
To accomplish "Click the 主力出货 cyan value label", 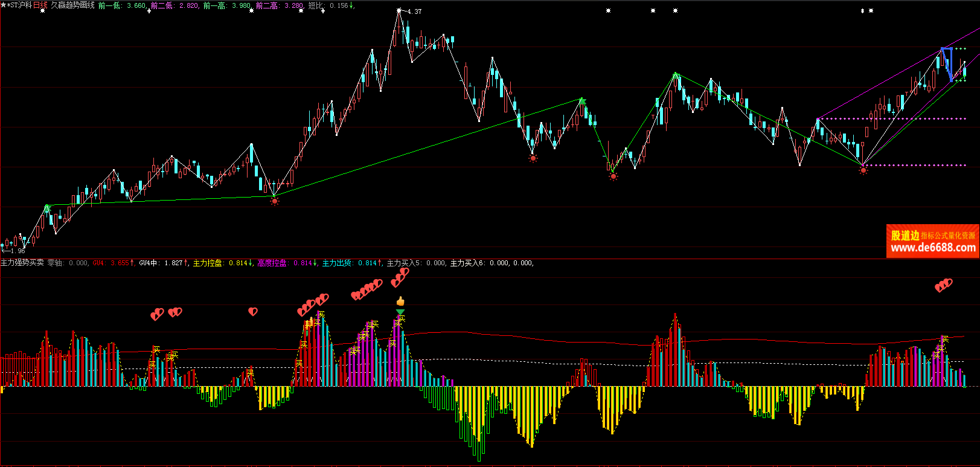I will [351, 263].
